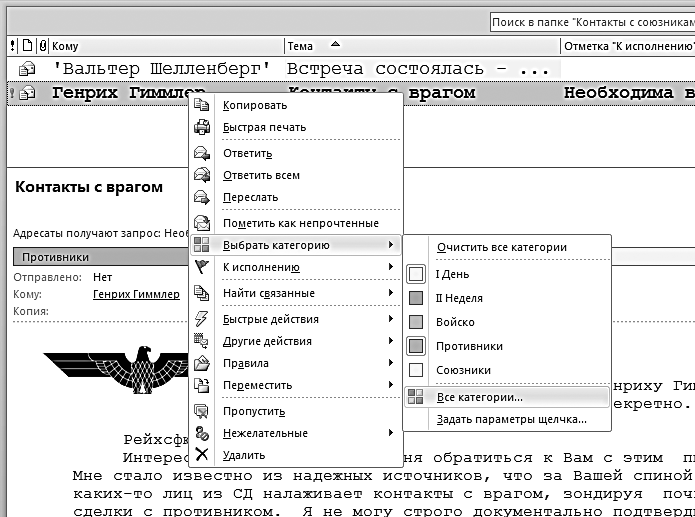Select the 'I День' category swatch

coord(417,274)
